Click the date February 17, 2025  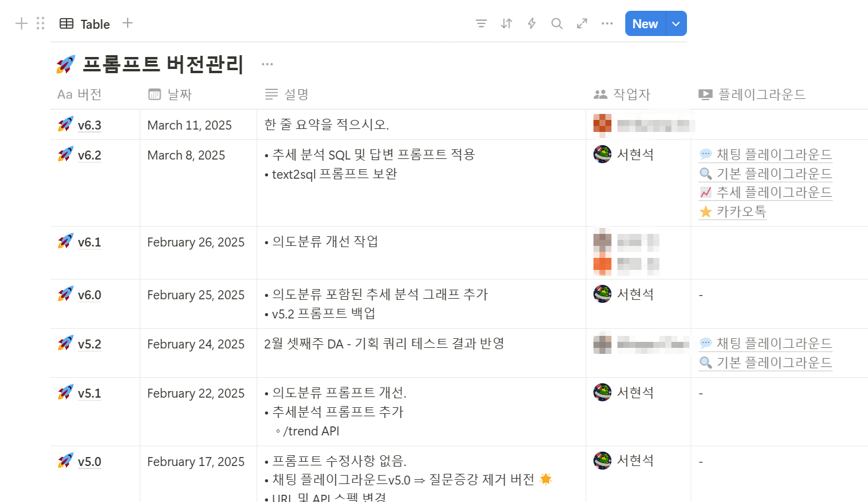[196, 462]
